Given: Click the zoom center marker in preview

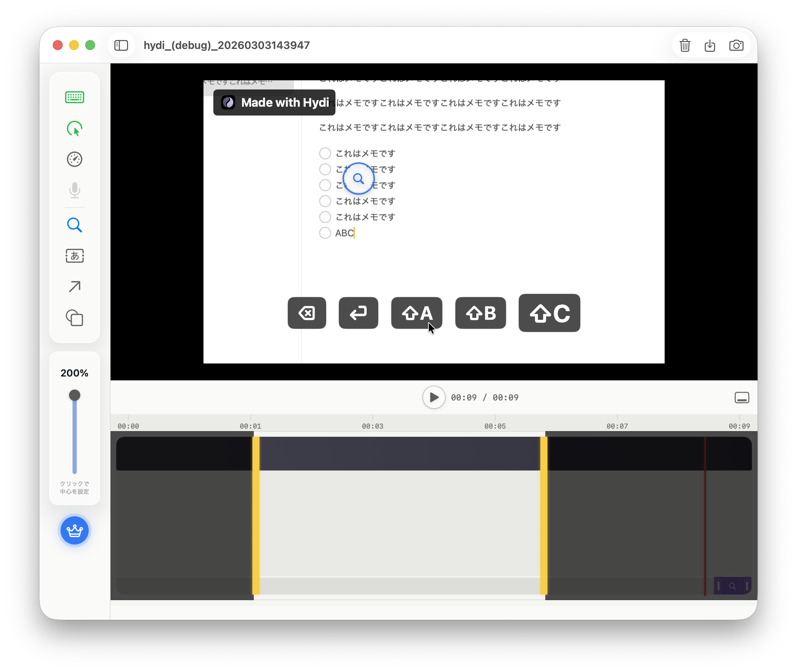Looking at the screenshot, I should (x=358, y=178).
